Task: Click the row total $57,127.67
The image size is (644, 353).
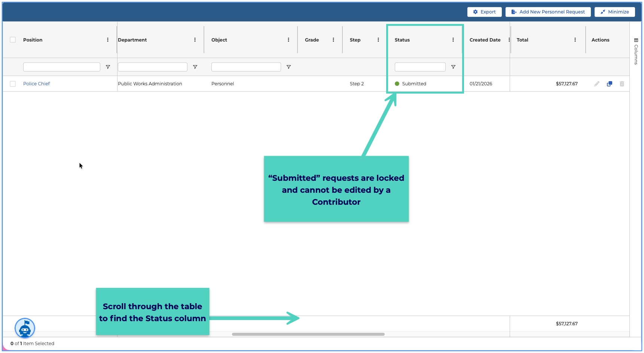Action: pos(567,84)
